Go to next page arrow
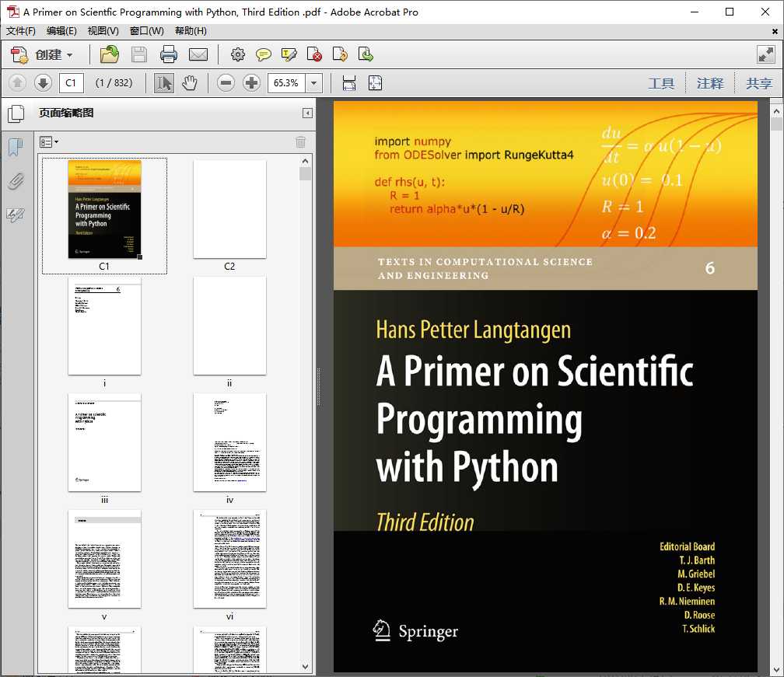The height and width of the screenshot is (677, 784). pos(43,82)
